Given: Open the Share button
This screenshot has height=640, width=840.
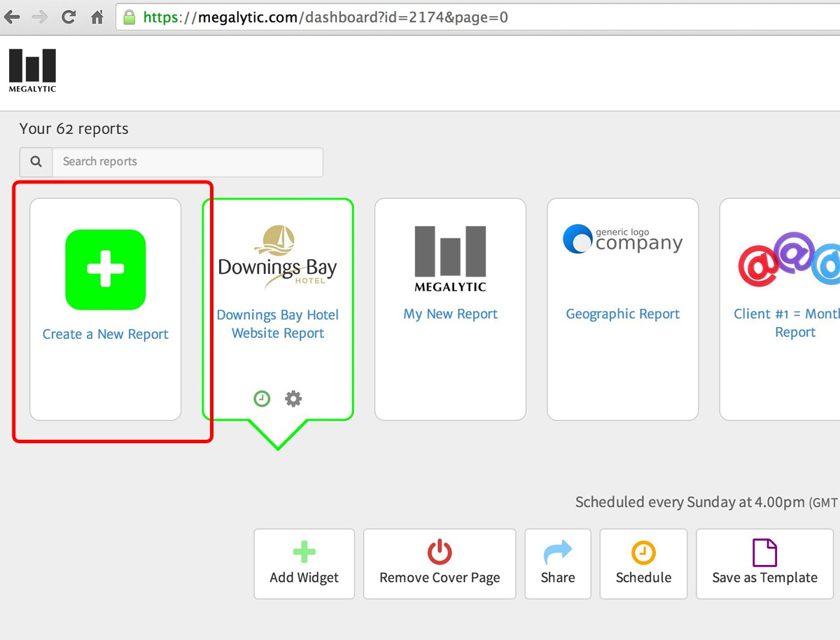Looking at the screenshot, I should tap(558, 564).
